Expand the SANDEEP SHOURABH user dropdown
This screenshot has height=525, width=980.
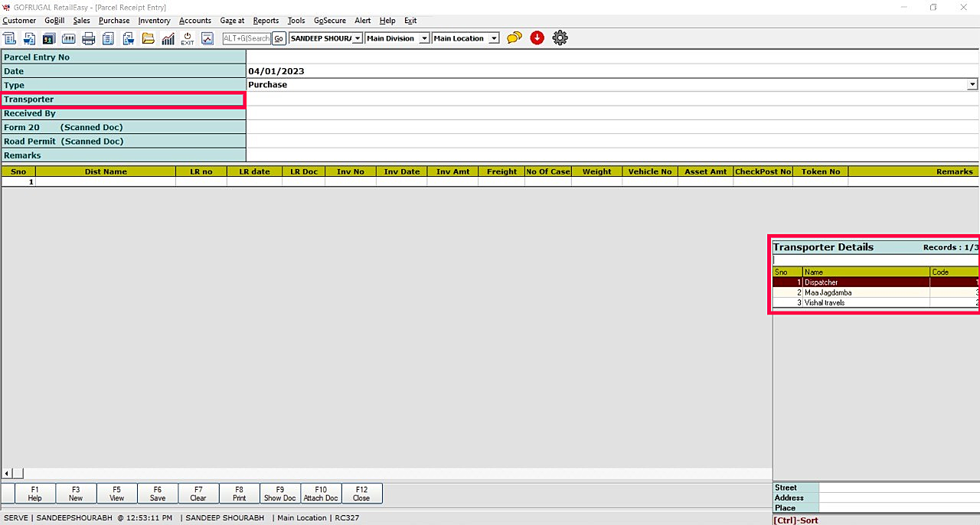(358, 38)
